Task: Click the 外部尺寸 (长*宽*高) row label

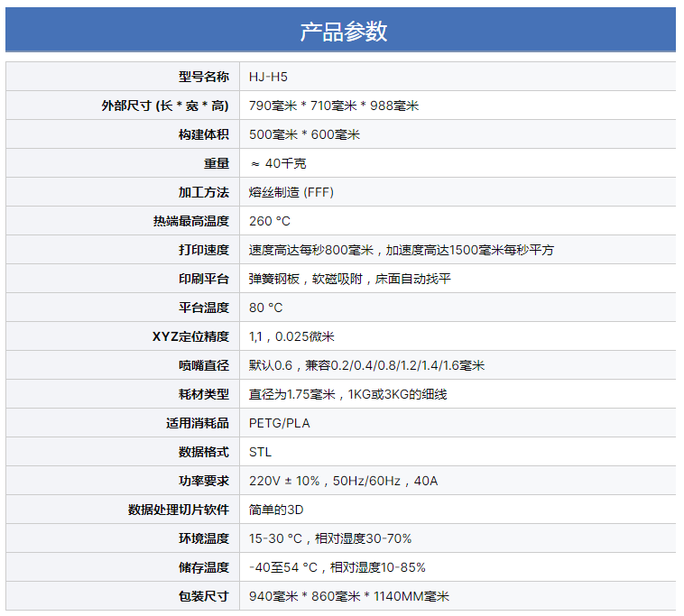Action: 165,106
